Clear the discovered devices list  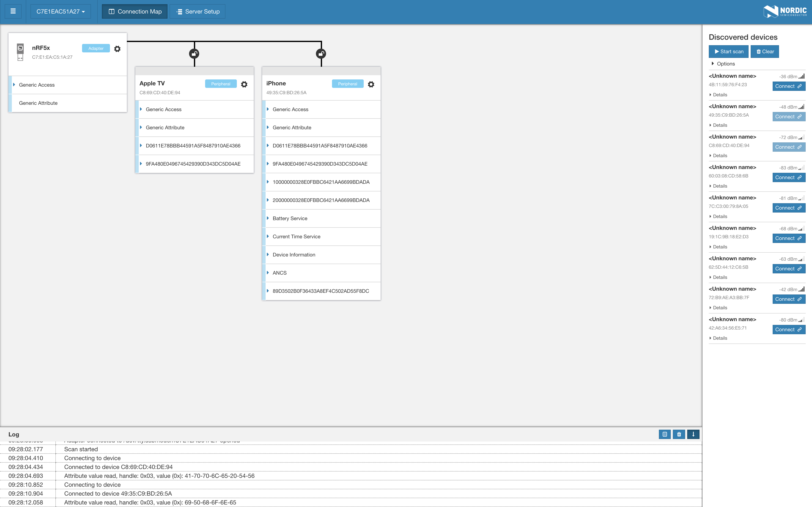(x=765, y=52)
